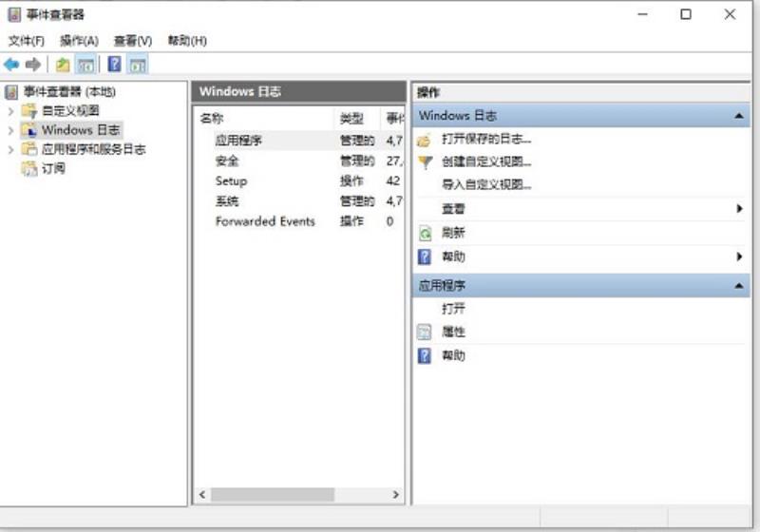Expand the 应用程序和服务日志 tree node
The width and height of the screenshot is (760, 532).
click(10, 150)
